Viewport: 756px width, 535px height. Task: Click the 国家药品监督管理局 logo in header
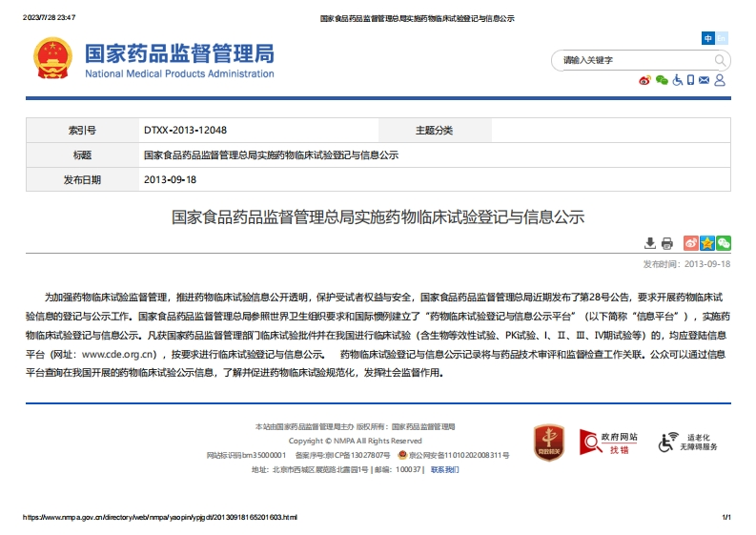[153, 59]
